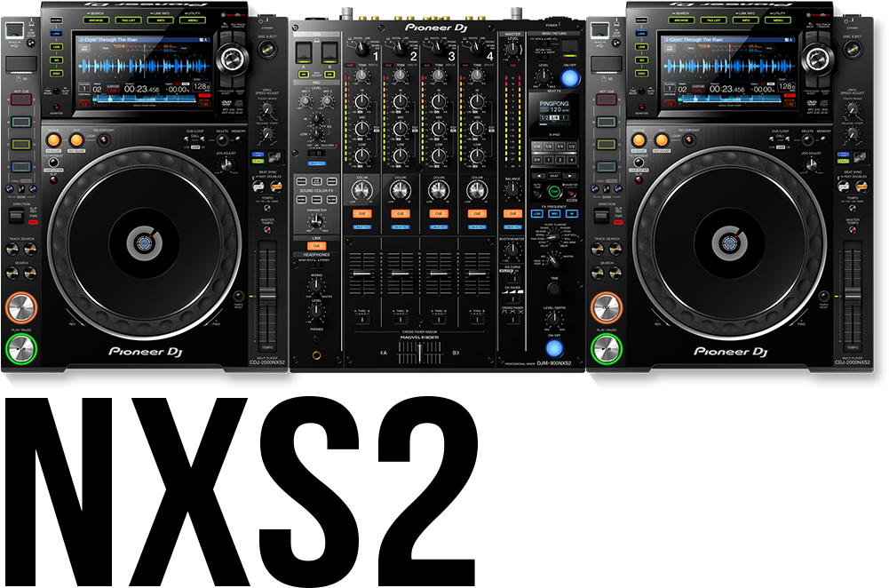Screen dimensions: 889x588
Task: Eject disc on the left deck
Action: (x=266, y=49)
